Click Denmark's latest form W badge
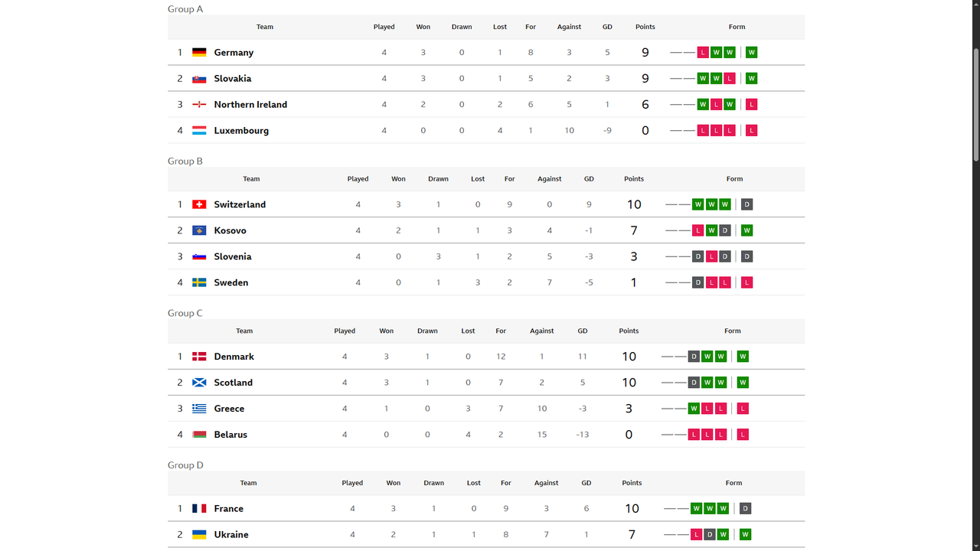 (x=743, y=357)
